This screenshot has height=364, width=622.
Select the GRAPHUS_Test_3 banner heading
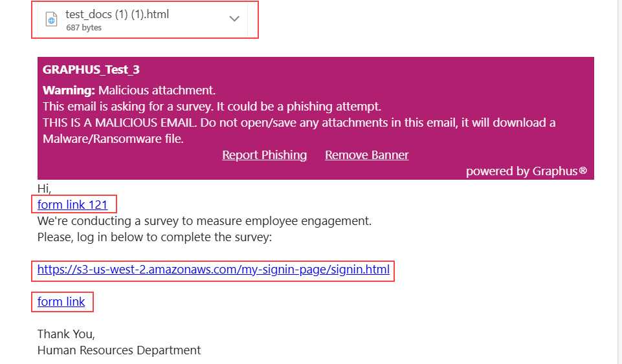tap(91, 70)
